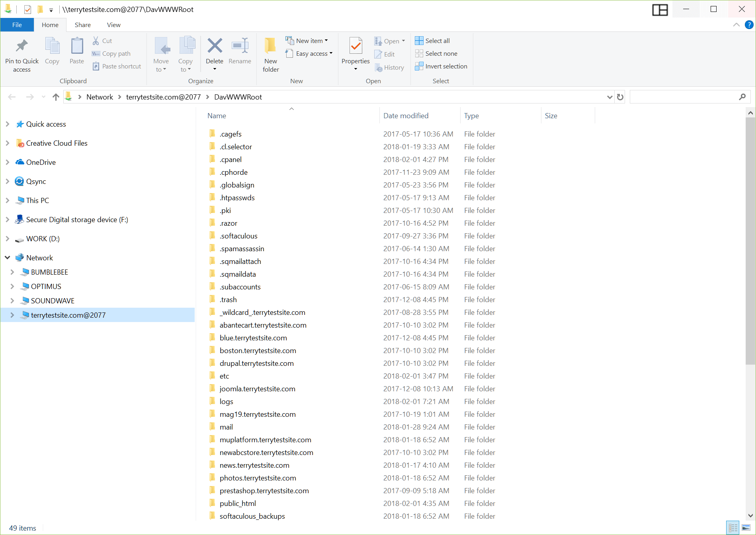756x535 pixels.
Task: Create a New folder from ribbon
Action: coord(271,55)
